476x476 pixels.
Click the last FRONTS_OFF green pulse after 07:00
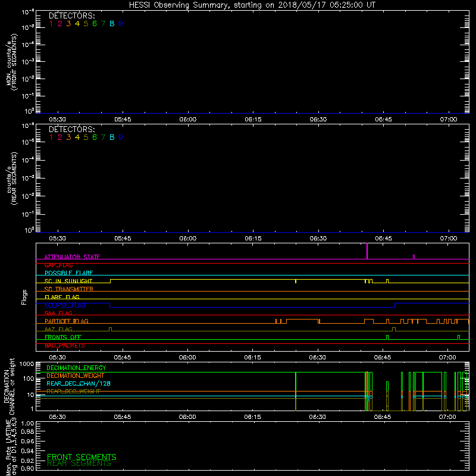click(459, 337)
